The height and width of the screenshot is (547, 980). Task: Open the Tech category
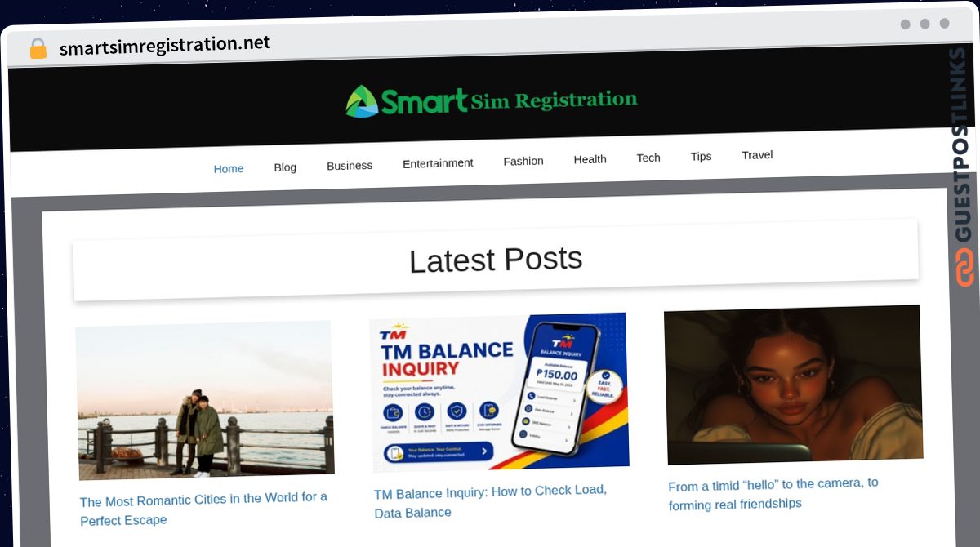pyautogui.click(x=648, y=158)
